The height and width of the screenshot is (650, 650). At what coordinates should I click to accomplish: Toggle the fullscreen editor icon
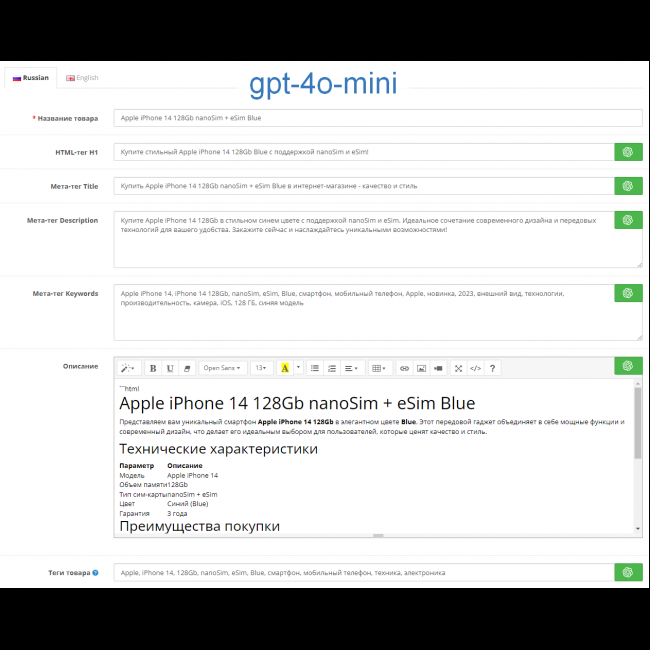click(458, 368)
